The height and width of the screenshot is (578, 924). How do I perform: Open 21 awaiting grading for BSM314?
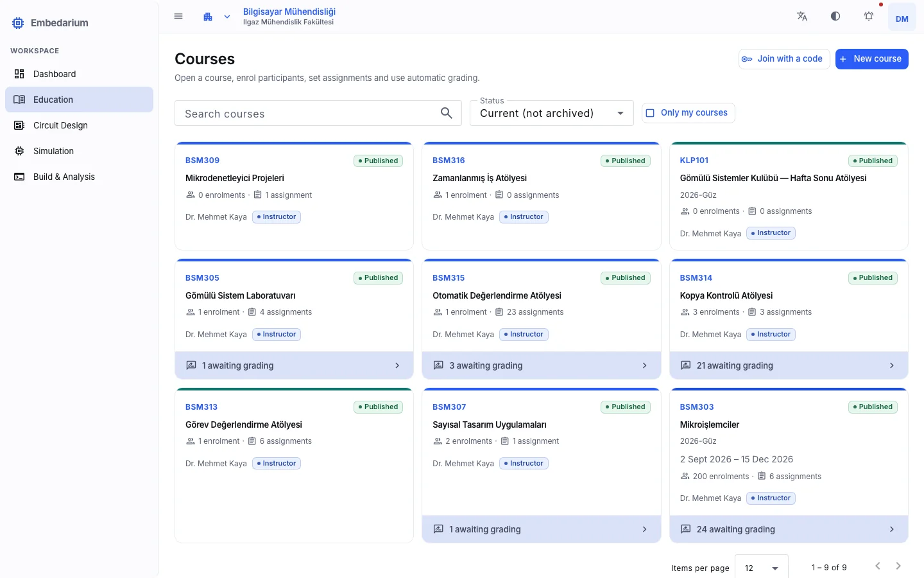(789, 365)
